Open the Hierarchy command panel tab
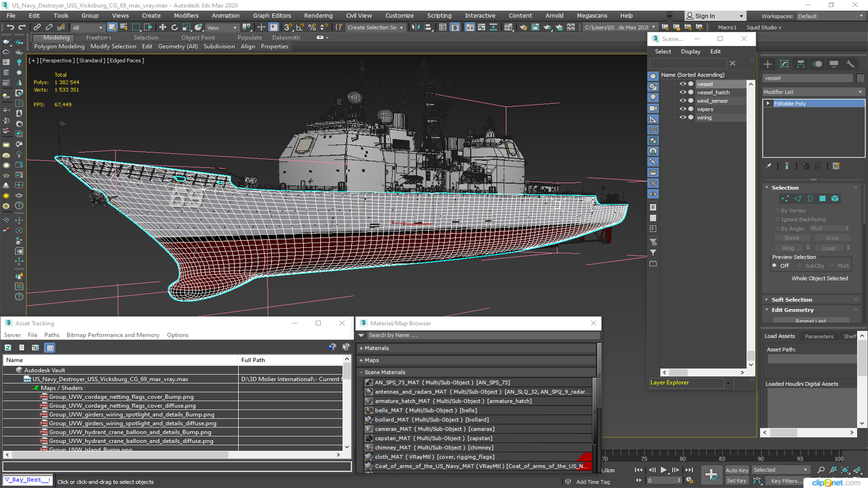The width and height of the screenshot is (868, 488). (x=801, y=64)
